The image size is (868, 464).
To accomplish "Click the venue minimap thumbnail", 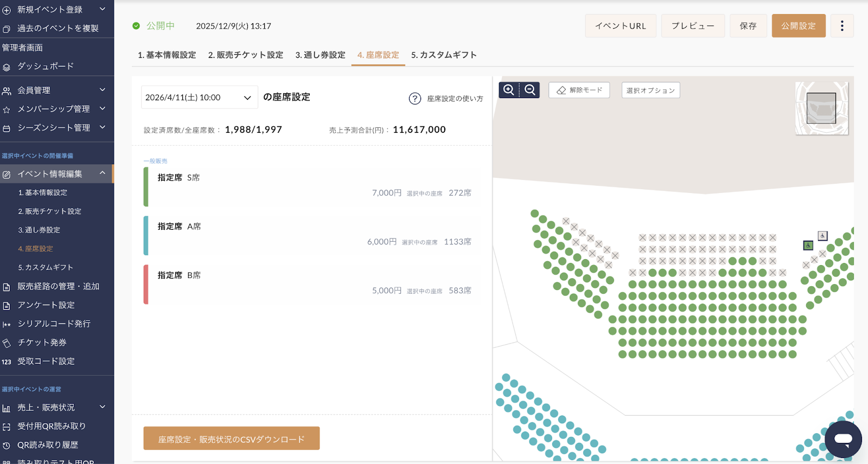I will pyautogui.click(x=821, y=108).
